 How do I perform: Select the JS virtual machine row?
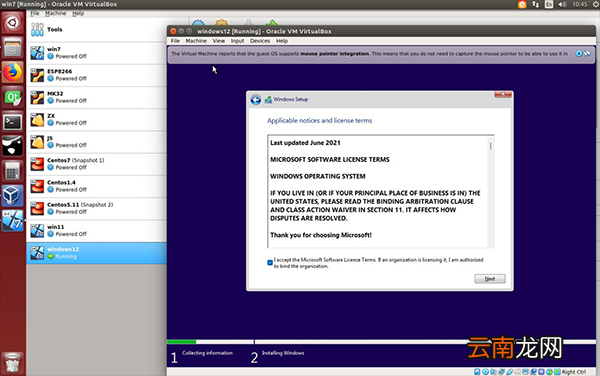pos(97,142)
